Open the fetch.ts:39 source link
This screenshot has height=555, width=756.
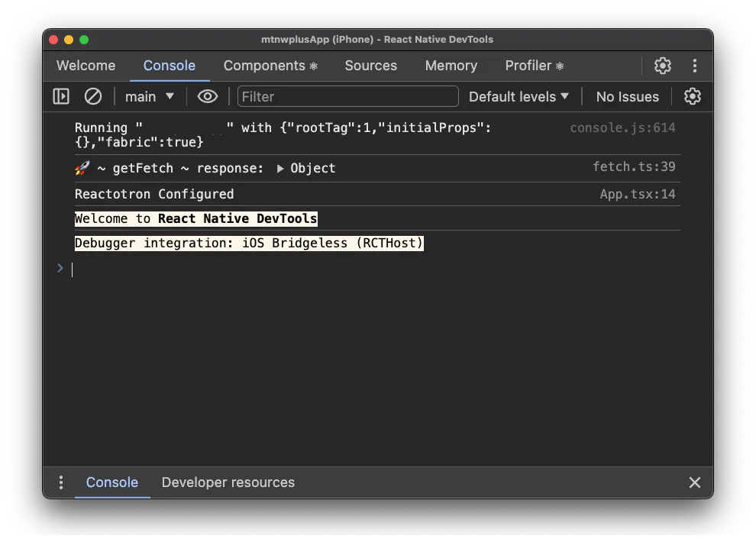click(x=634, y=167)
